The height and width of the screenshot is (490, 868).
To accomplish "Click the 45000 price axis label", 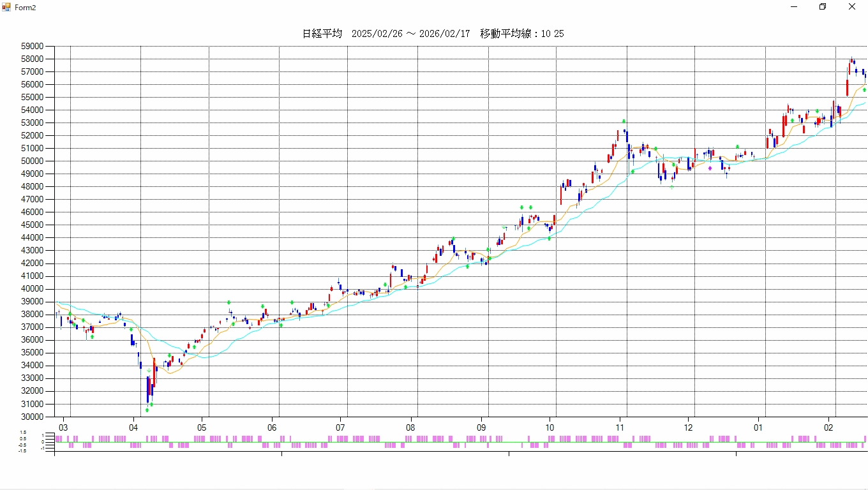I will [32, 225].
